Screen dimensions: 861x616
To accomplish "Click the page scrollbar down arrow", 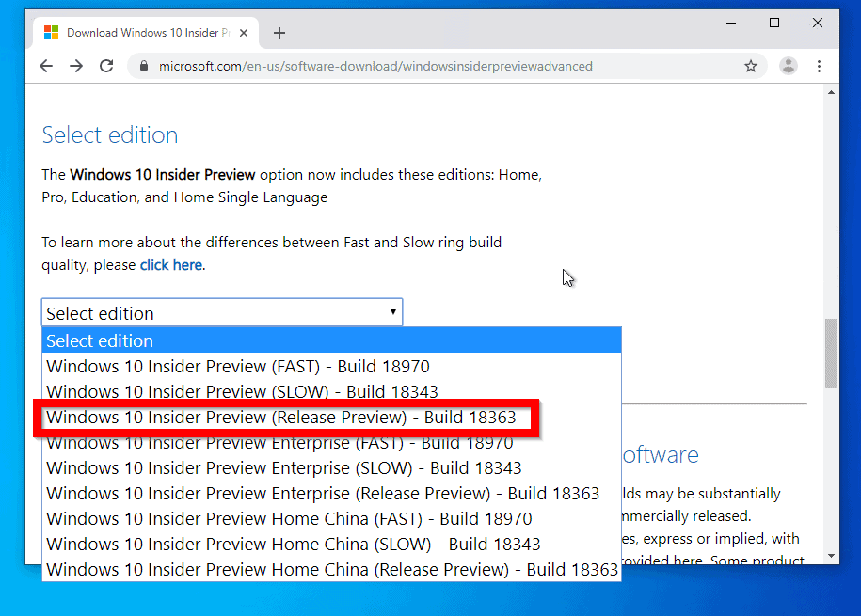I will click(831, 556).
